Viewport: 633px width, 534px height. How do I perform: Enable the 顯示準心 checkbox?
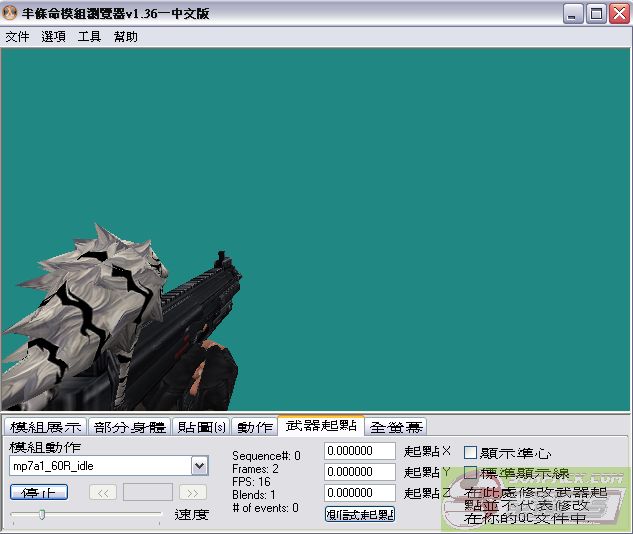tap(471, 453)
